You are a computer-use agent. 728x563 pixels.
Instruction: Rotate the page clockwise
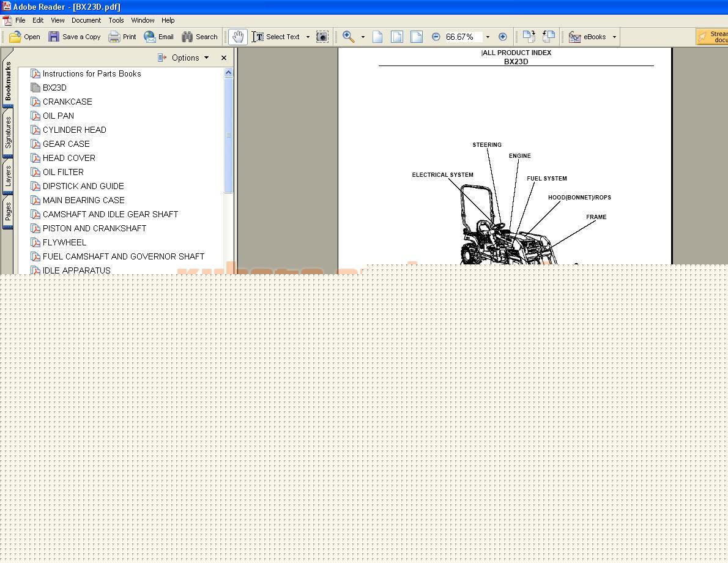pyautogui.click(x=529, y=37)
